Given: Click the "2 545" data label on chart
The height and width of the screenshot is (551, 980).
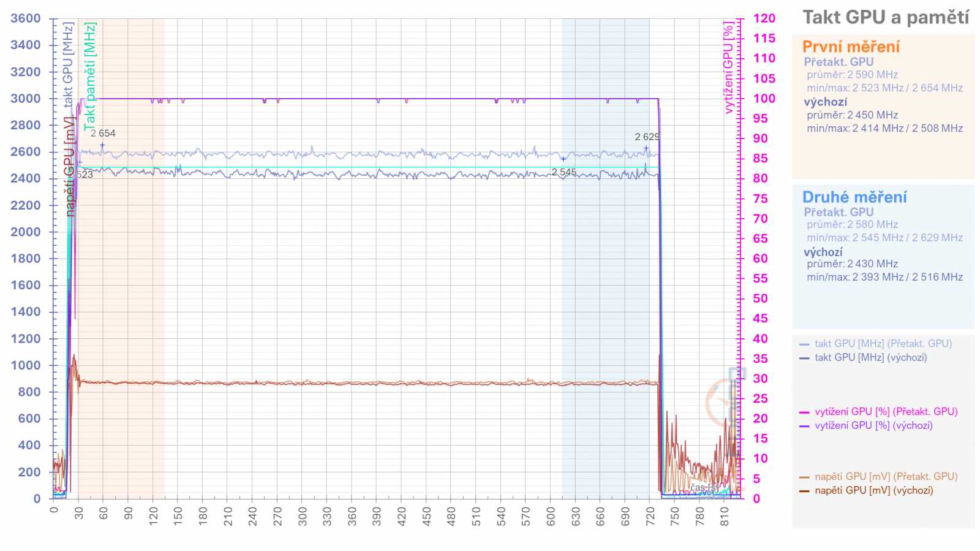Looking at the screenshot, I should point(563,172).
